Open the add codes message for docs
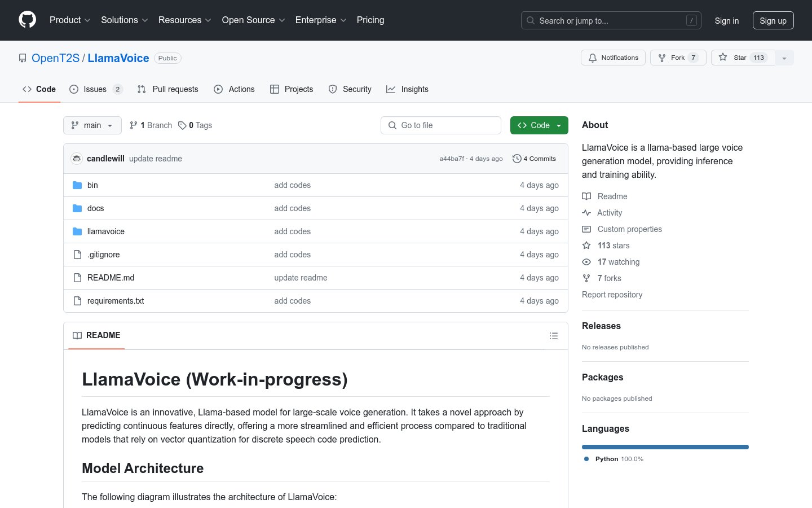The width and height of the screenshot is (812, 508). tap(292, 208)
